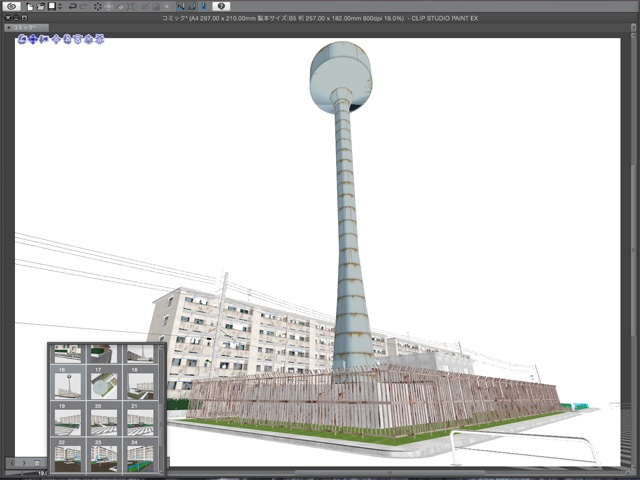The height and width of the screenshot is (480, 640).
Task: Toggle the blue snap-to-ruler icon
Action: pos(180,7)
